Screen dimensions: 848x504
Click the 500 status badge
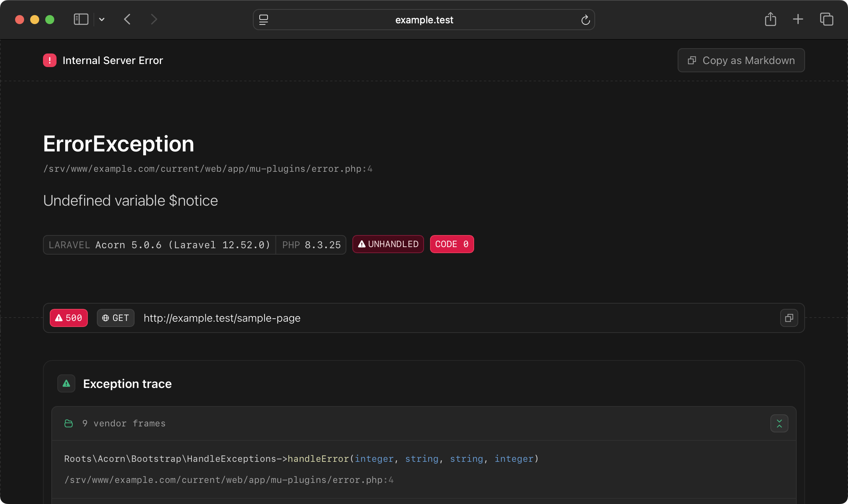(x=68, y=318)
